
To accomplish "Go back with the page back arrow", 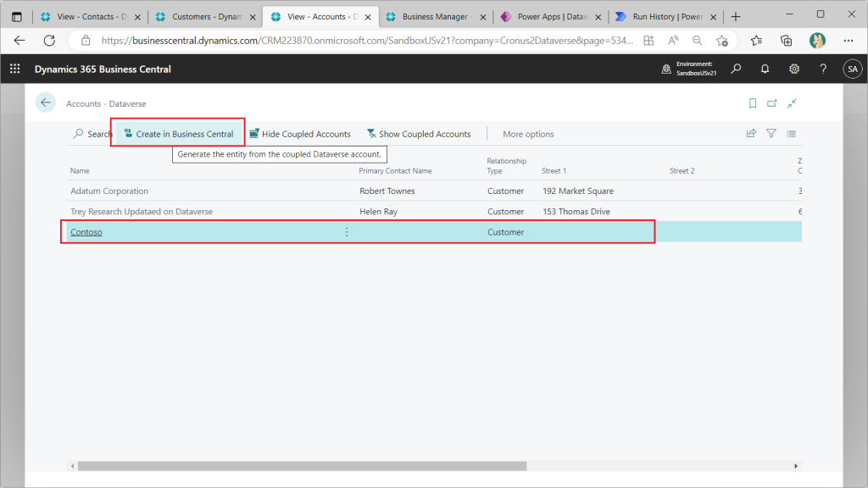I will click(x=46, y=103).
